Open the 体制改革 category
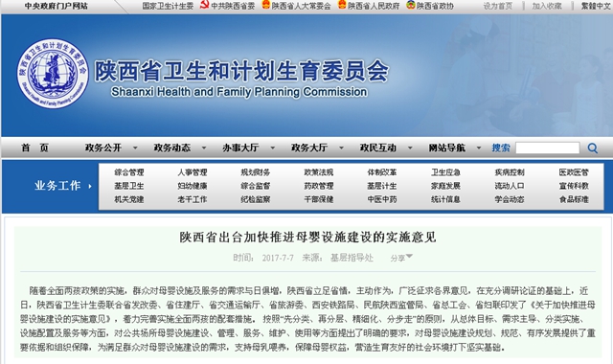This screenshot has height=364, width=613. [382, 172]
